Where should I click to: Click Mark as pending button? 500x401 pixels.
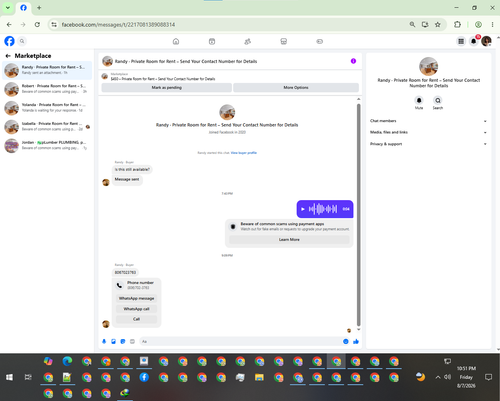(x=167, y=88)
